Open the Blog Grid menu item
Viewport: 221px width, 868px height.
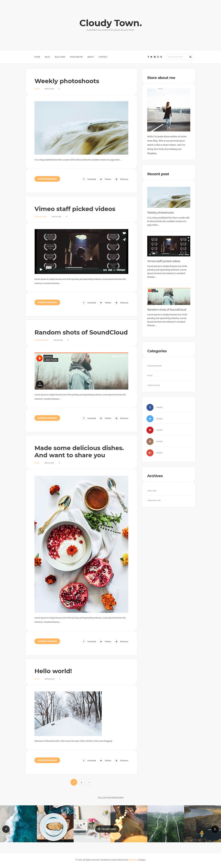pyautogui.click(x=60, y=57)
